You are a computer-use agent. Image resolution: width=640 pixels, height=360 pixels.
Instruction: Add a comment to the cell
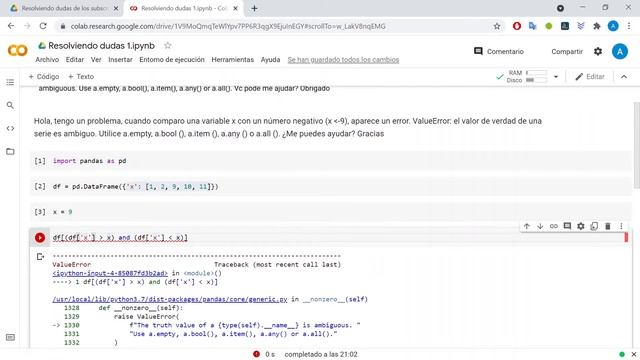tap(567, 226)
